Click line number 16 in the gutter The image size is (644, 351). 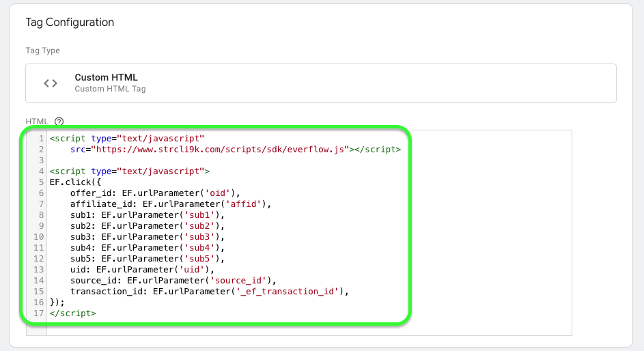(39, 303)
